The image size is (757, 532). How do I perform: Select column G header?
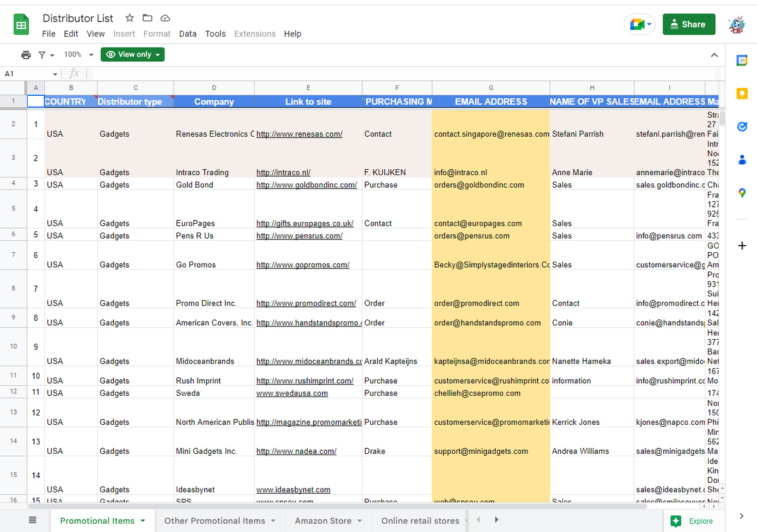[x=491, y=88]
